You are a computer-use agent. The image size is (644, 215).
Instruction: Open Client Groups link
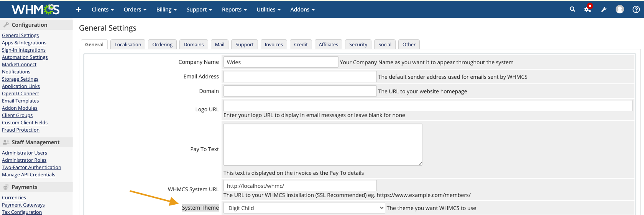point(17,115)
